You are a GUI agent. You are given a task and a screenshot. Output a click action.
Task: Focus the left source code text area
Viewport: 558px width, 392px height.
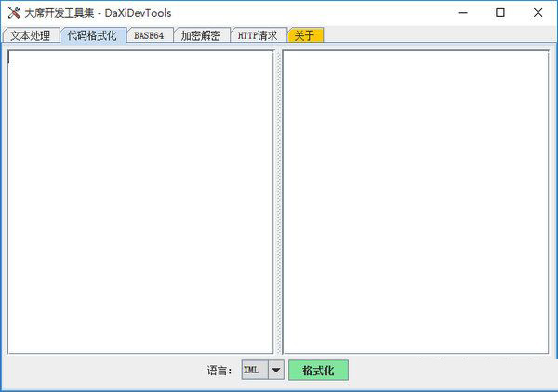click(x=140, y=202)
